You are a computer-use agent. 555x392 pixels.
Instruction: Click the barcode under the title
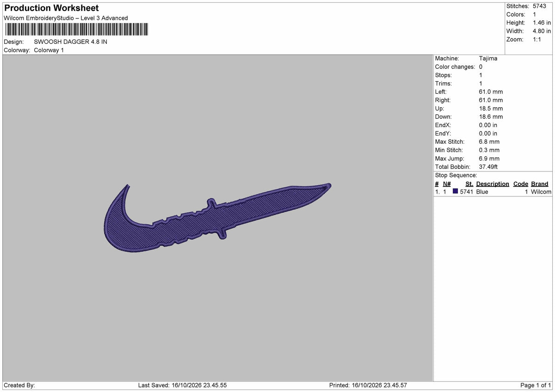(x=76, y=30)
